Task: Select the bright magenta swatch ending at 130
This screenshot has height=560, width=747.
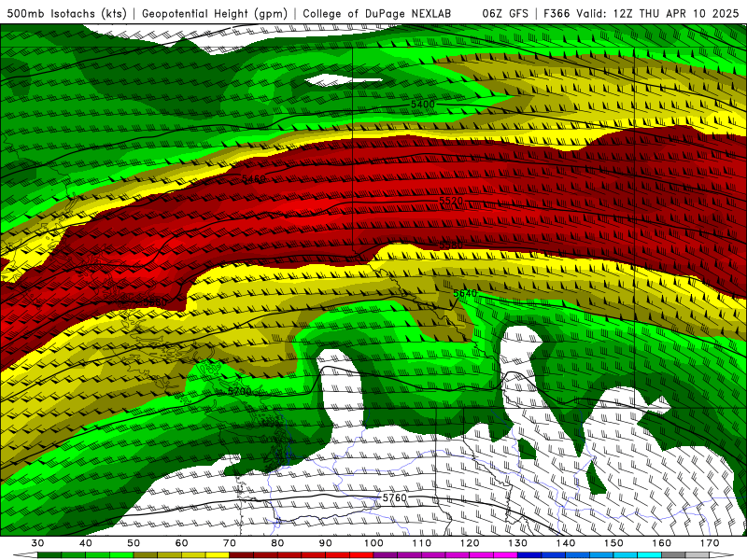Action: pos(505,555)
